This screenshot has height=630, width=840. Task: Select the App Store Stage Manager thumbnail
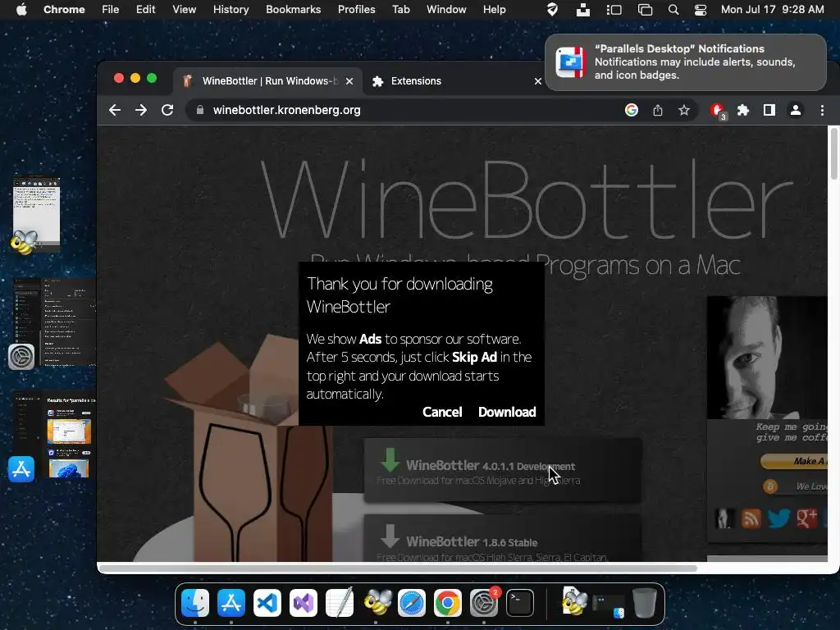[x=53, y=435]
